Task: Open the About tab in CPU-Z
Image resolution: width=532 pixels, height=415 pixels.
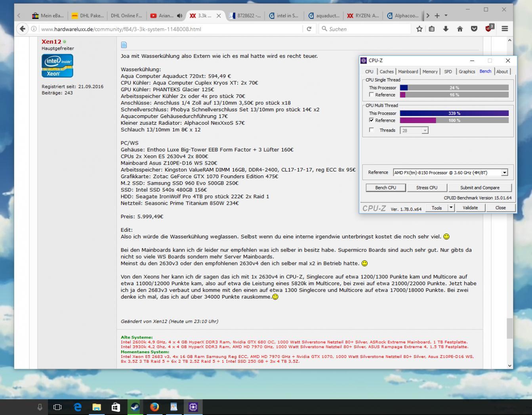Action: (x=502, y=72)
